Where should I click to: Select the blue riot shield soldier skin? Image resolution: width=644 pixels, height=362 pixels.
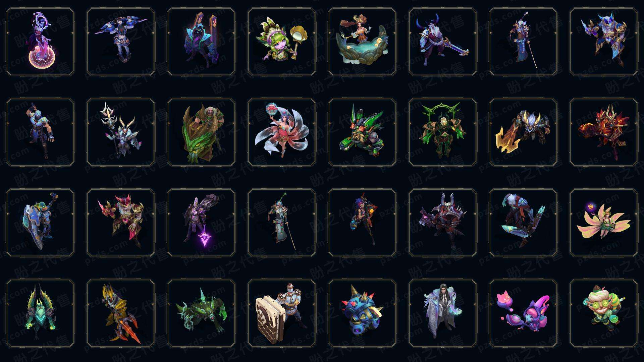tap(40, 223)
